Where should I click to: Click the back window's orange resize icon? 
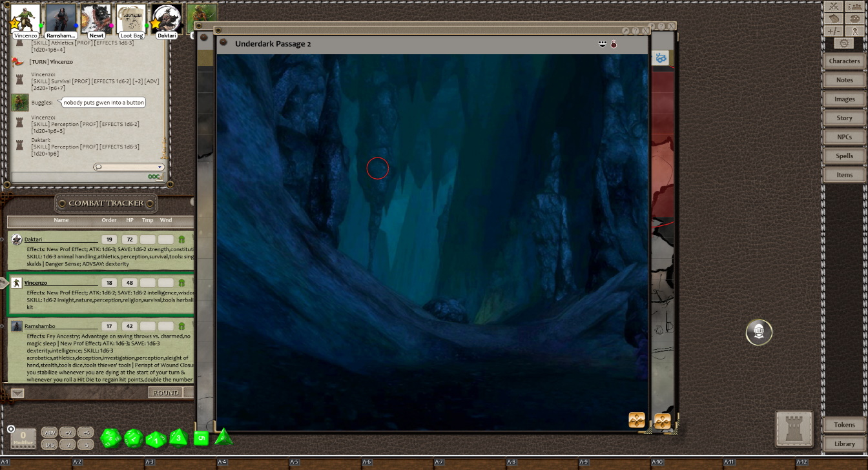[662, 422]
